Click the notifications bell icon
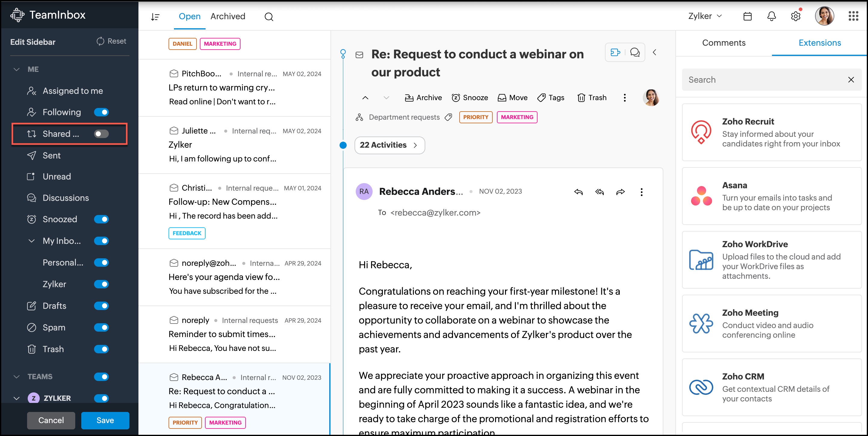The height and width of the screenshot is (436, 868). 771,16
